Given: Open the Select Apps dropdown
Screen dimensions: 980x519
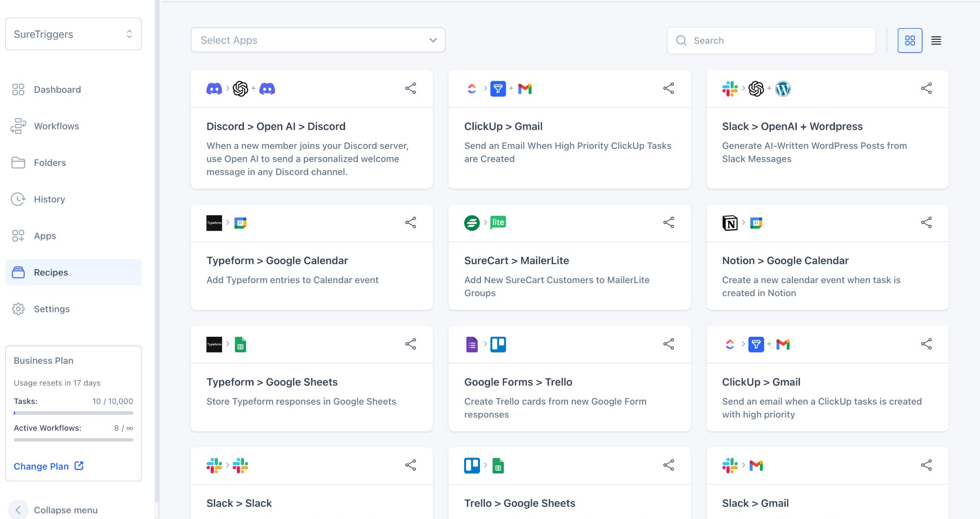Looking at the screenshot, I should (x=318, y=40).
